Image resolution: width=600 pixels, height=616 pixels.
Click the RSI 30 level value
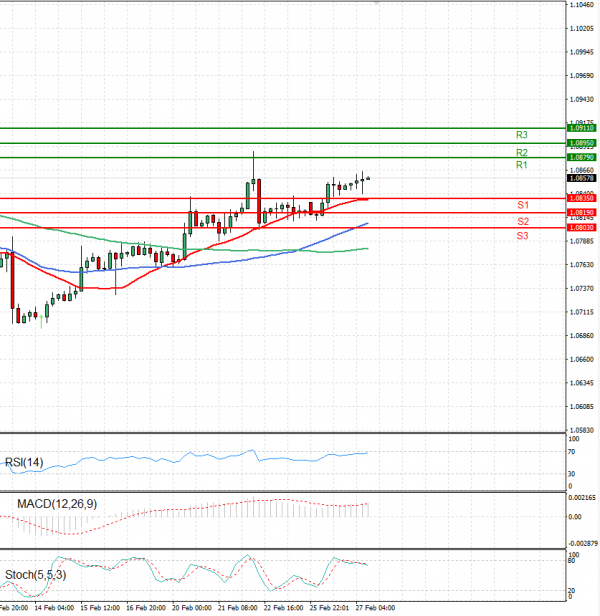(572, 474)
